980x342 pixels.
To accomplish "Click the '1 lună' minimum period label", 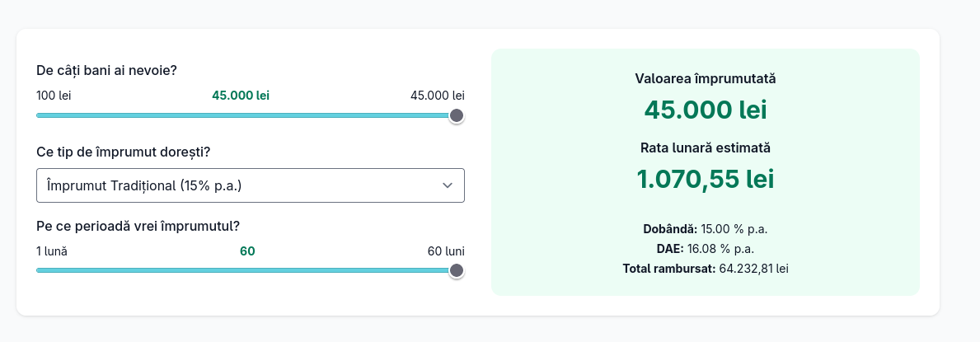I will (52, 251).
